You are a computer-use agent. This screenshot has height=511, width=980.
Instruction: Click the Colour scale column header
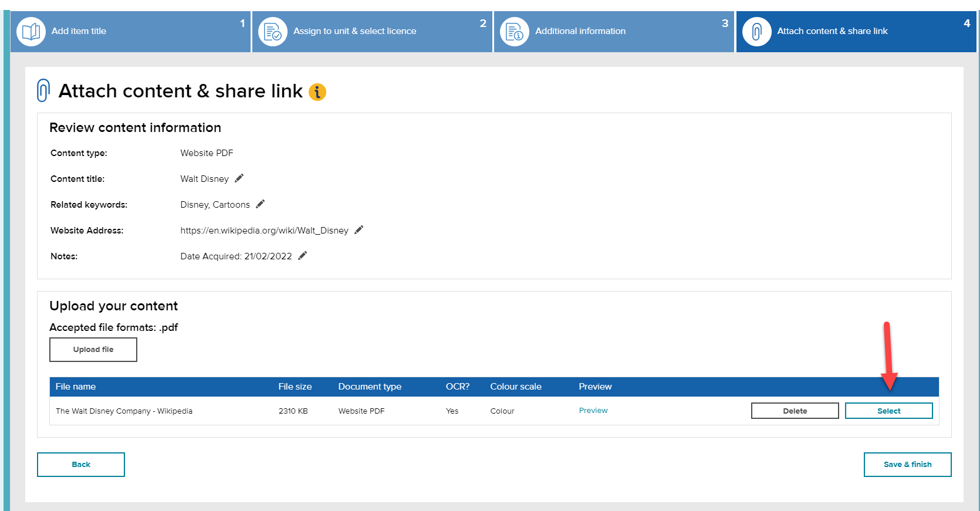click(x=516, y=387)
